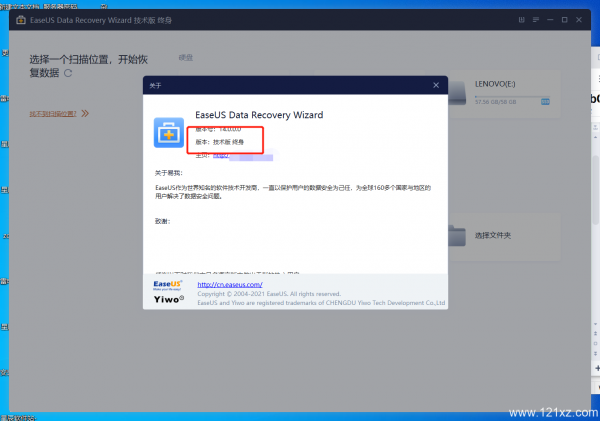Click the CHENGDU Yiwo trademark notice line
The height and width of the screenshot is (421, 600).
[321, 303]
